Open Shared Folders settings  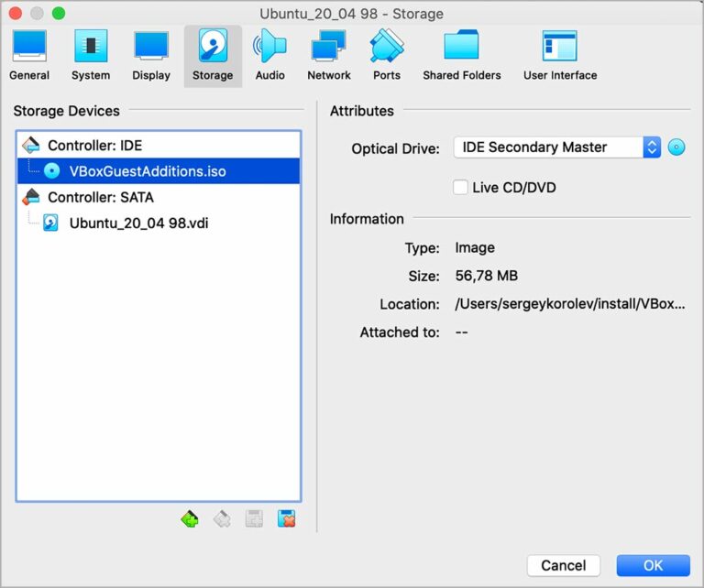(462, 56)
